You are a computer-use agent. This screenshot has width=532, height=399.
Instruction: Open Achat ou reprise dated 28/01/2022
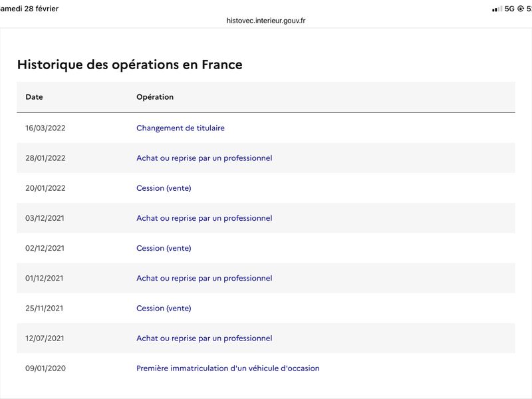204,158
